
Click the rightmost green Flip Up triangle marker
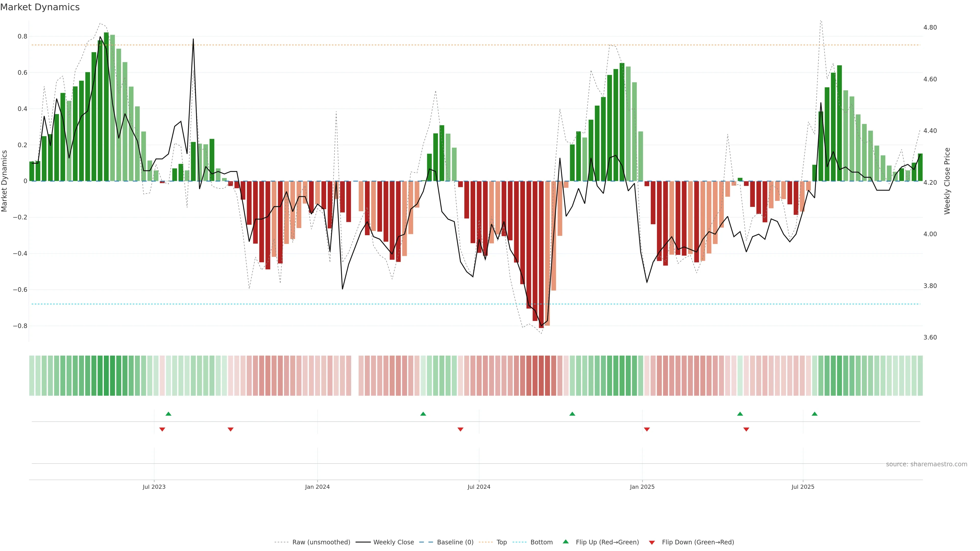(x=815, y=414)
